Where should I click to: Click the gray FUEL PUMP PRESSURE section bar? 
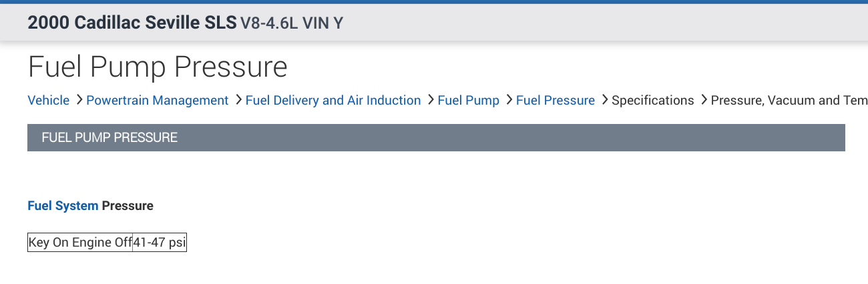click(x=436, y=138)
